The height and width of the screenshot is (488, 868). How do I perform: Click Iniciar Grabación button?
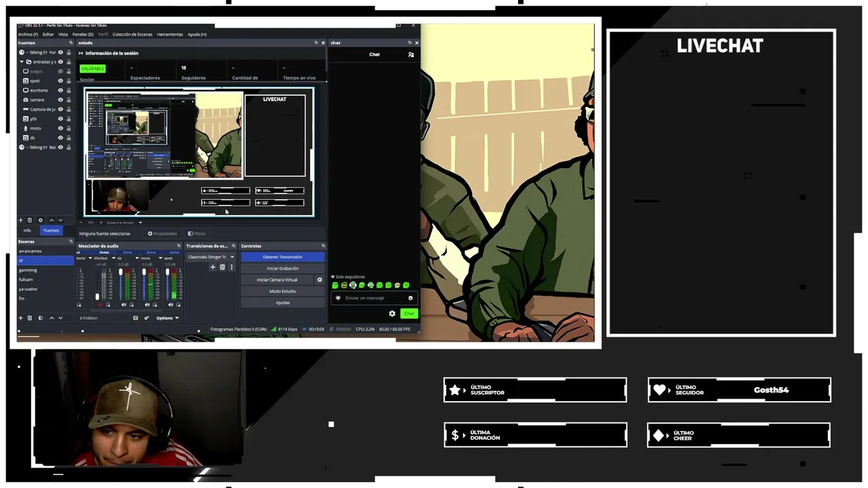(x=283, y=268)
